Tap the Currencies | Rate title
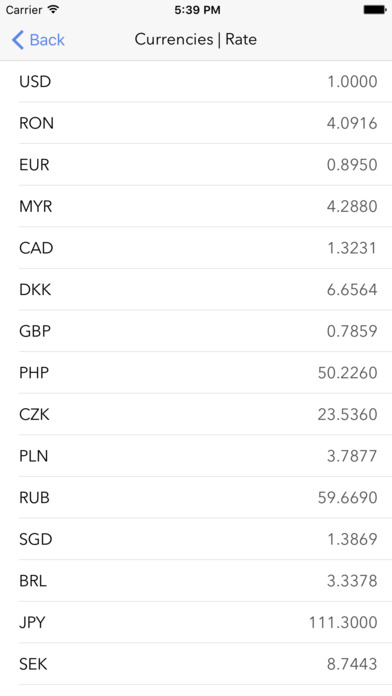 point(196,40)
